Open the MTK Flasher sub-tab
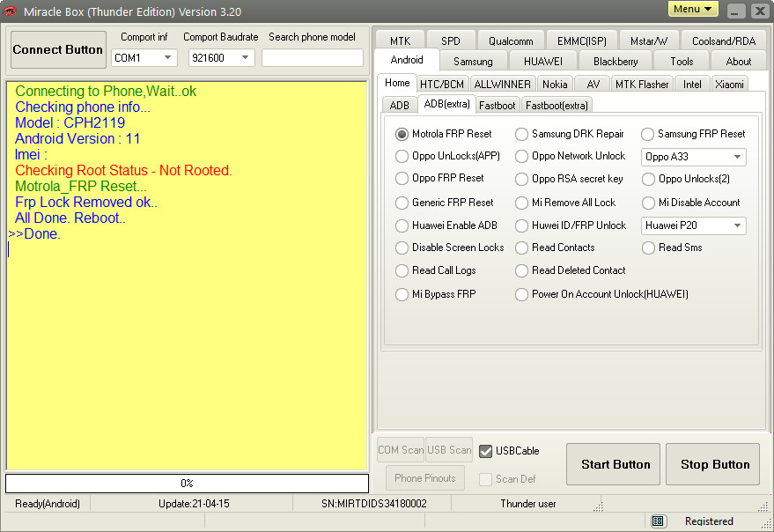 642,85
